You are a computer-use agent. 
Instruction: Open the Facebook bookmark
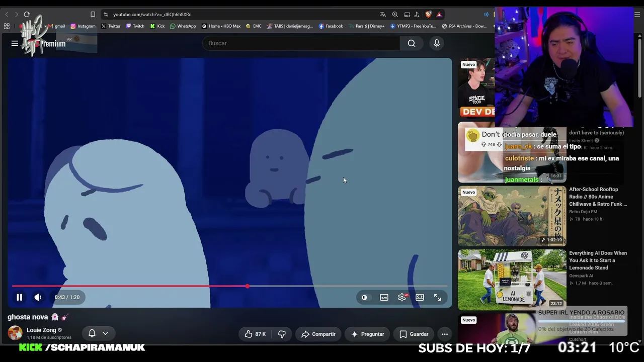coord(331,26)
